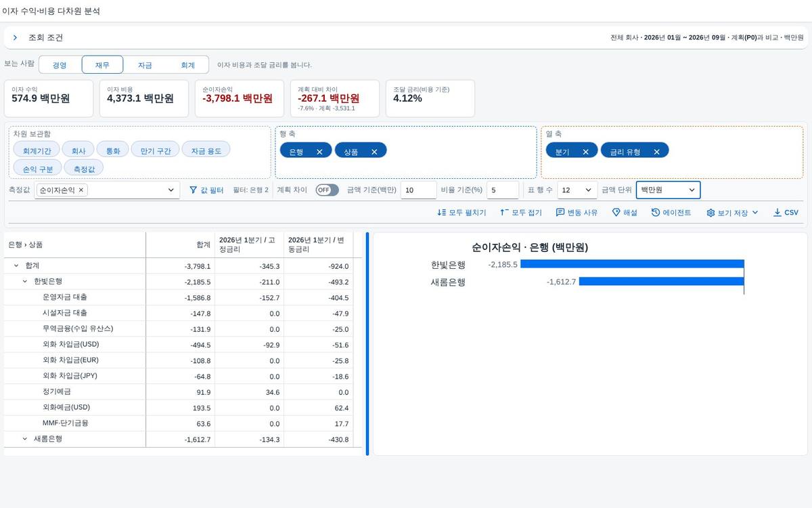Click the 193.5 total cell
The image size is (812, 508).
pos(181,408)
